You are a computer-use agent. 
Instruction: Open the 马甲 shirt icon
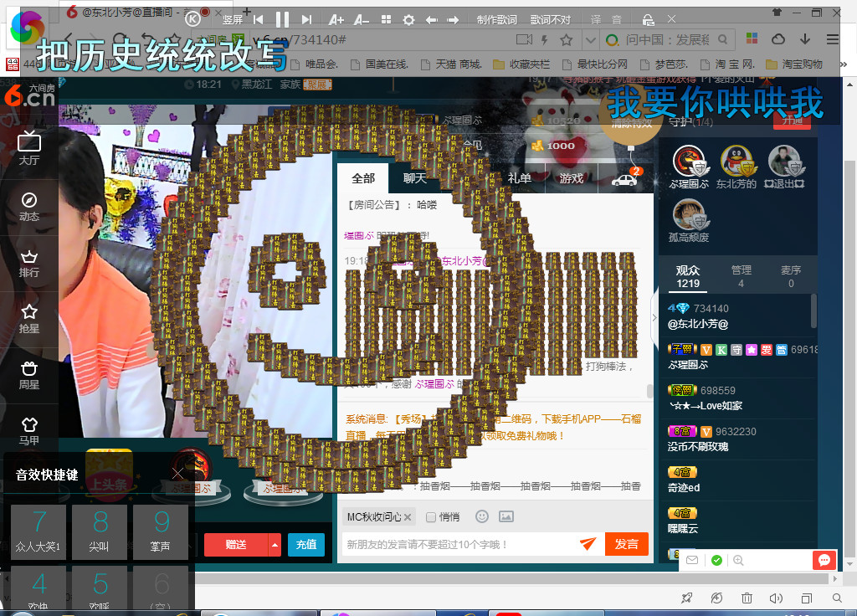[29, 431]
